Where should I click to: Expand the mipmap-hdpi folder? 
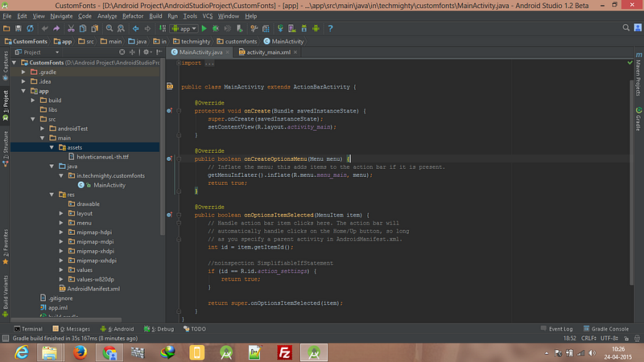coord(61,232)
